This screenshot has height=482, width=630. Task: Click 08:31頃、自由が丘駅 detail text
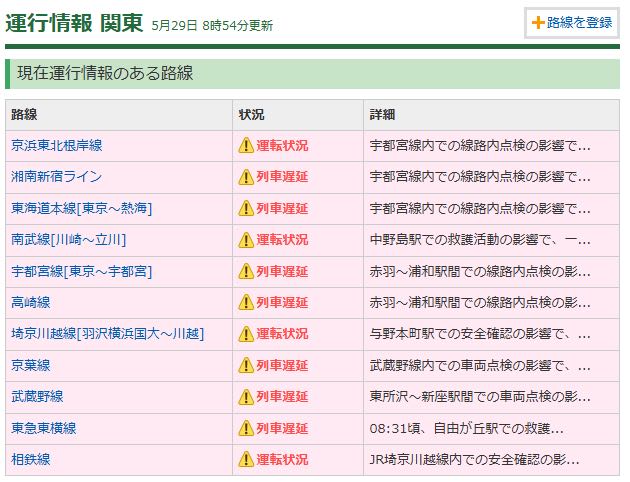click(466, 428)
